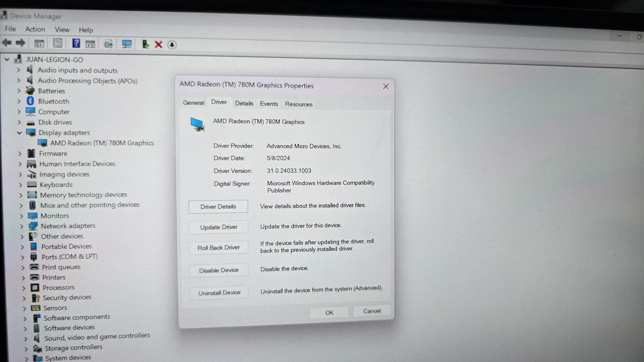Click the Forward navigation arrow
The width and height of the screenshot is (644, 362).
tap(20, 43)
